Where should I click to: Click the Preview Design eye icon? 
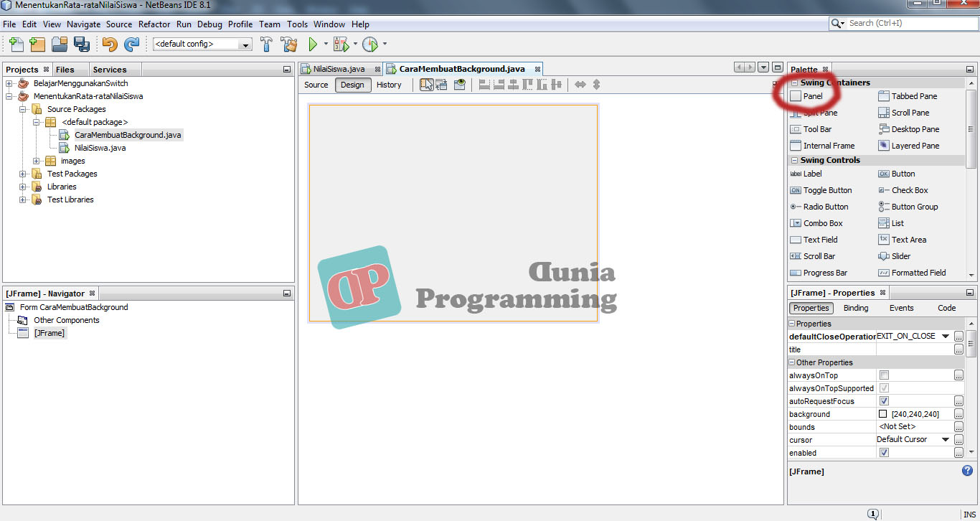(460, 85)
